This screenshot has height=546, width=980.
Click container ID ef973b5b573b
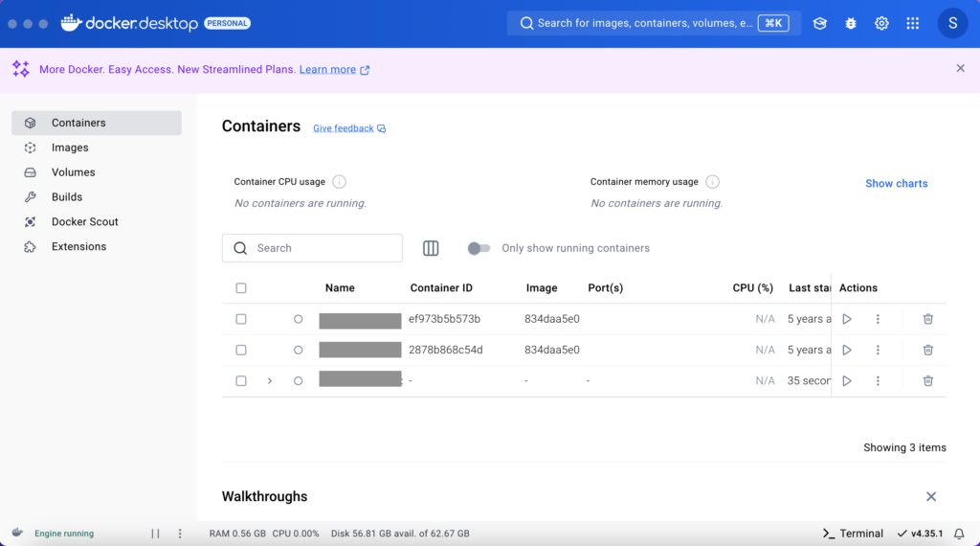444,319
